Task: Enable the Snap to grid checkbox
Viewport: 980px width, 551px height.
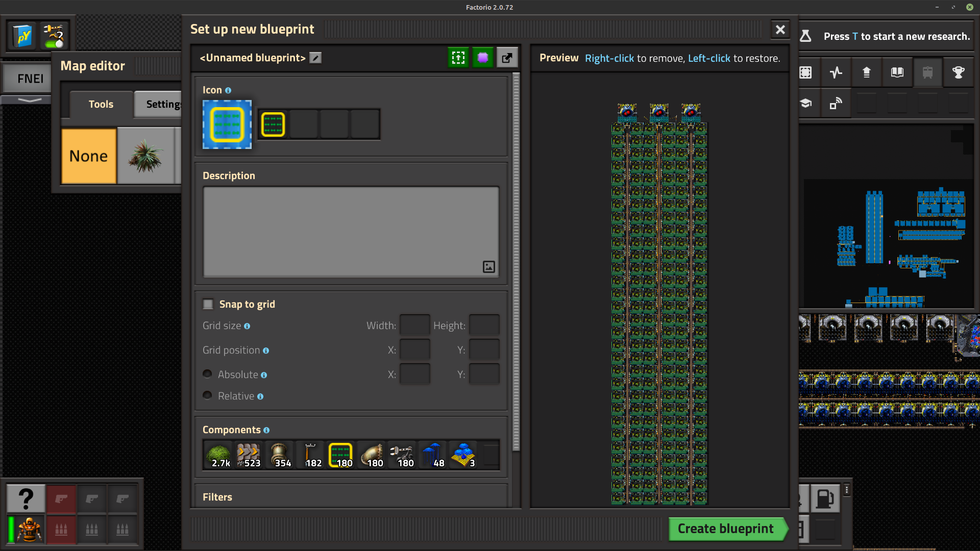Action: coord(208,305)
